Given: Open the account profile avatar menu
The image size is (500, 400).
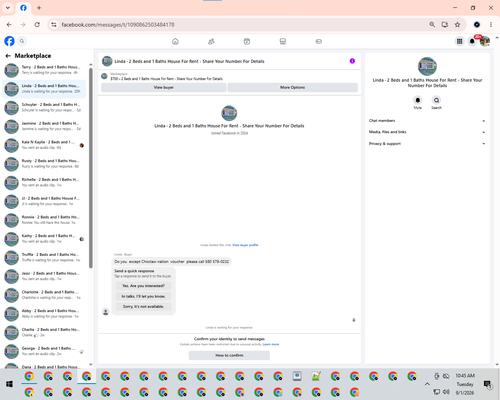Looking at the screenshot, I should pos(485,41).
